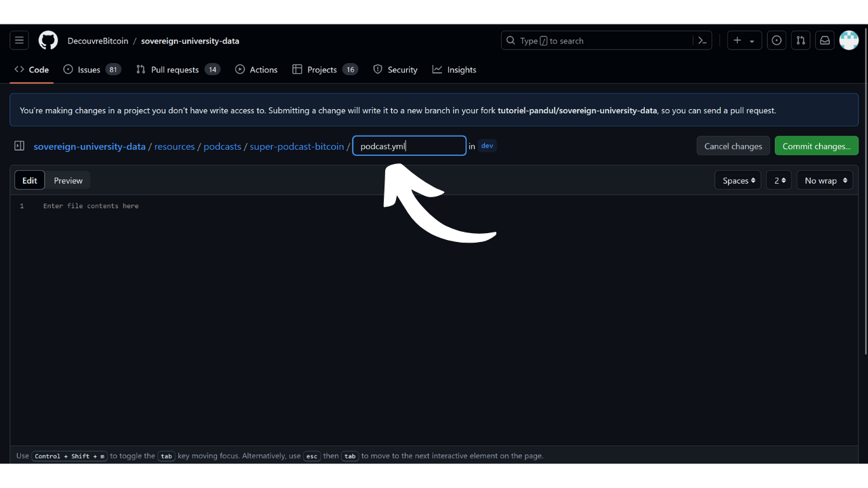Image resolution: width=868 pixels, height=488 pixels.
Task: Open the Pull requests icon in header
Action: 801,41
